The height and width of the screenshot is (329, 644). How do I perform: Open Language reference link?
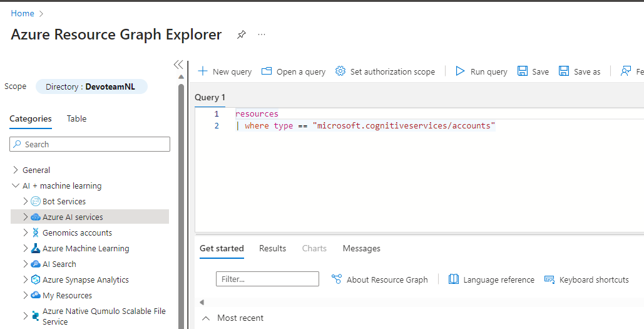point(499,279)
